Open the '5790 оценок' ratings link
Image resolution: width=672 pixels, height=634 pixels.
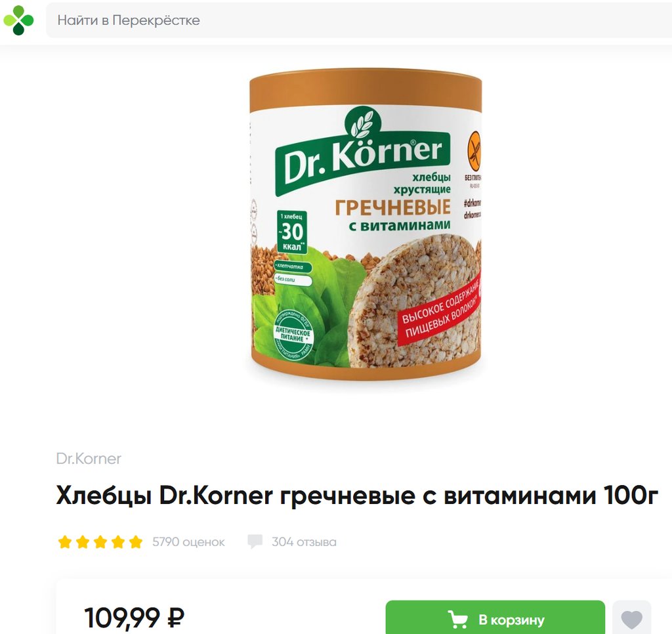[x=188, y=542]
